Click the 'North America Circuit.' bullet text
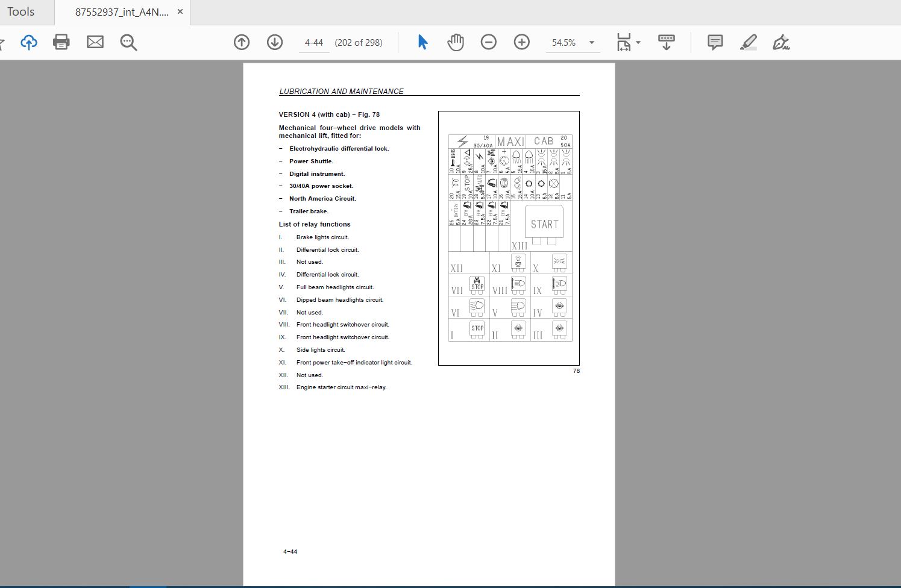Image resolution: width=901 pixels, height=588 pixels. 322,199
